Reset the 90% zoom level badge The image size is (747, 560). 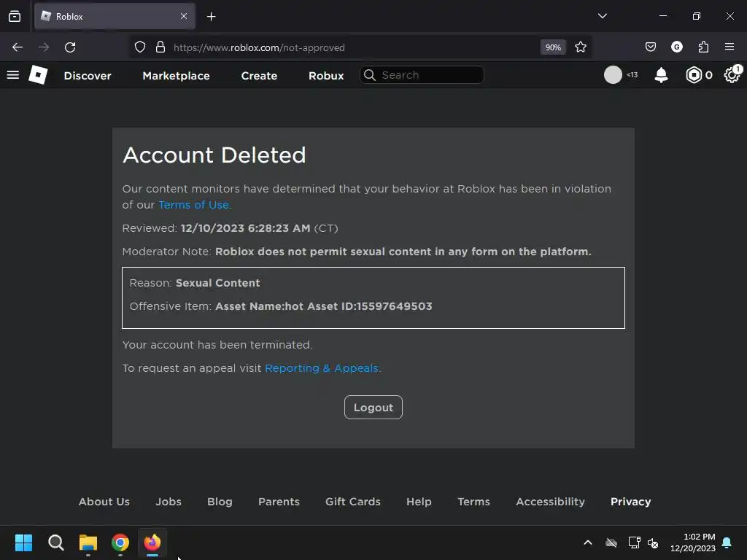point(553,47)
